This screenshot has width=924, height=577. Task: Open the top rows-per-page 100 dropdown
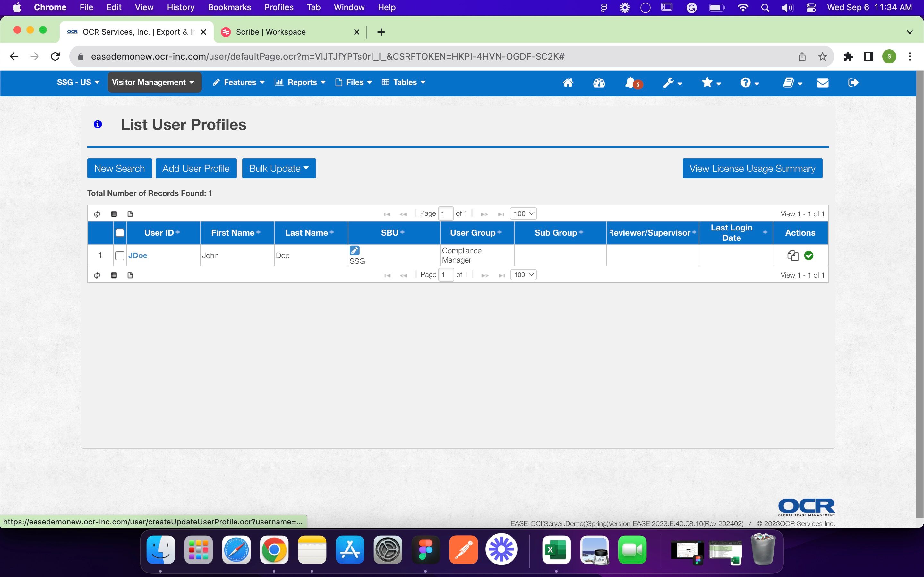[x=523, y=213]
